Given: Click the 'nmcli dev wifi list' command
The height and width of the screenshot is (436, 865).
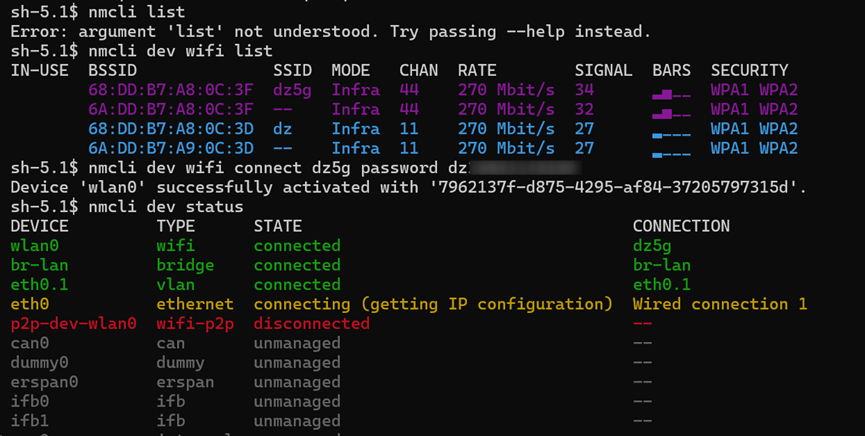Looking at the screenshot, I should (x=180, y=51).
